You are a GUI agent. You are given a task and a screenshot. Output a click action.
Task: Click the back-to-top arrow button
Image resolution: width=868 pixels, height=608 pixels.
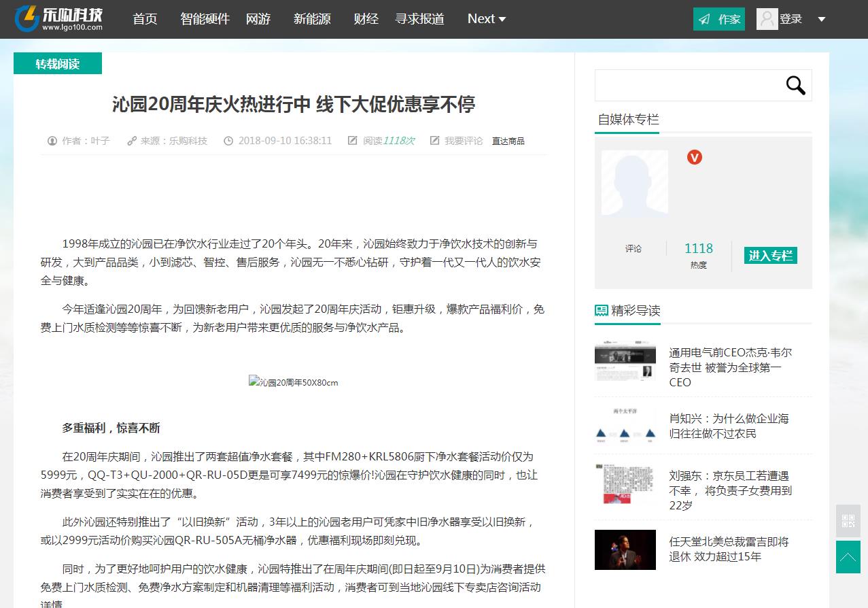click(x=848, y=558)
